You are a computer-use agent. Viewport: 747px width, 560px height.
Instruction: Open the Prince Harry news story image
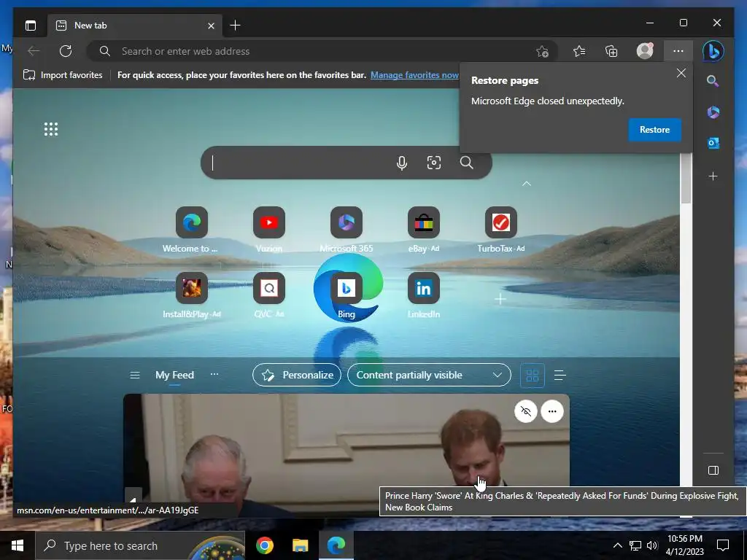347,455
